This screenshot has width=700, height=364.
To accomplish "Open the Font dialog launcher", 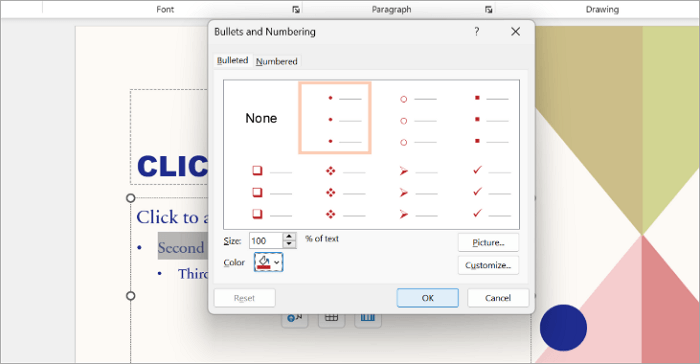I will click(x=296, y=9).
